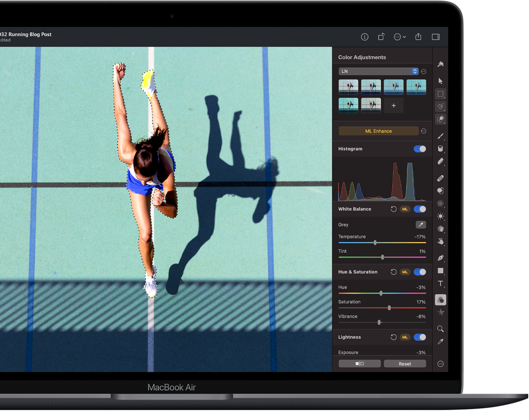Open the info inspector icon

tap(364, 37)
